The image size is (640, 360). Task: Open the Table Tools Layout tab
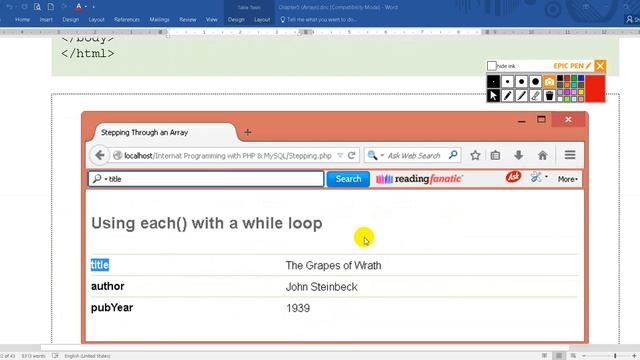pos(262,20)
